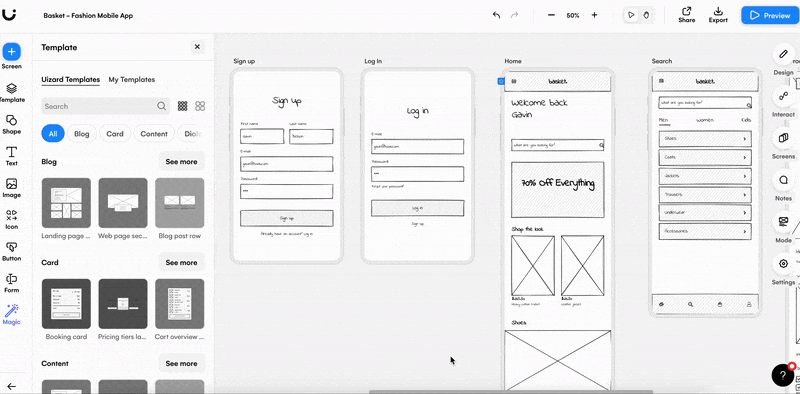The height and width of the screenshot is (394, 800).
Task: Pick the Cart overview template
Action: point(180,304)
